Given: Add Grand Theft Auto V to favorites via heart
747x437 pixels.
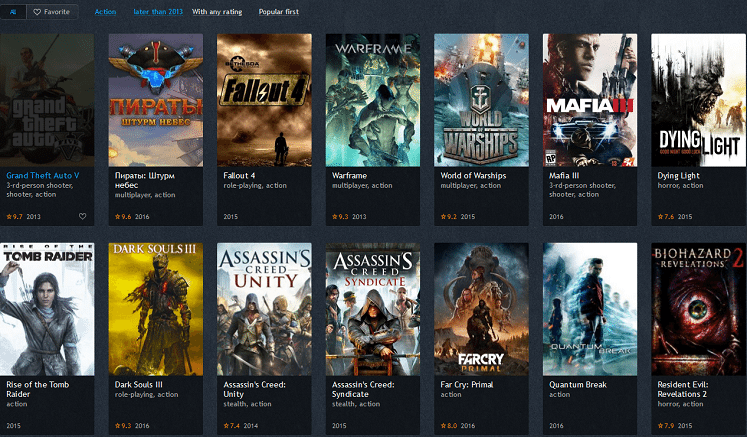Looking at the screenshot, I should point(82,216).
